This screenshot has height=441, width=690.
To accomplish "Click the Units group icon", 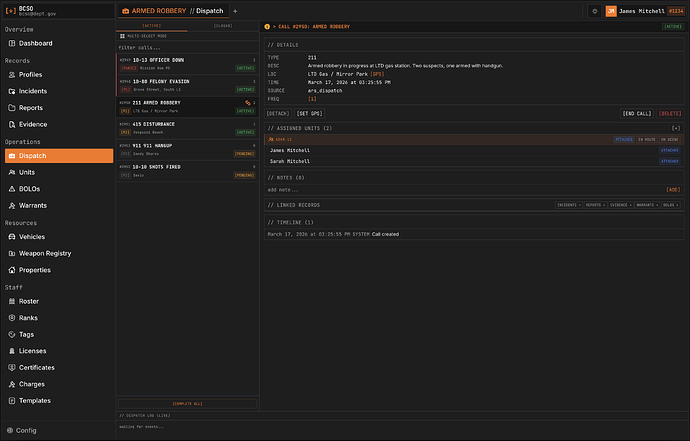I will pyautogui.click(x=12, y=173).
